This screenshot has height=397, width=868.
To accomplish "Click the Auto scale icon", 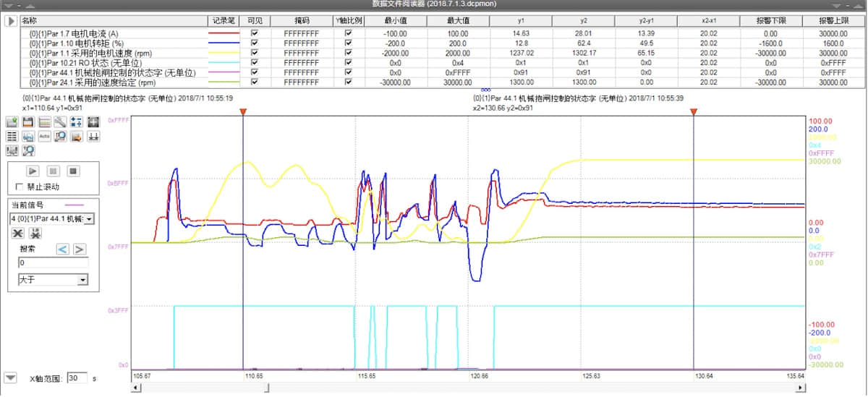I will click(44, 136).
